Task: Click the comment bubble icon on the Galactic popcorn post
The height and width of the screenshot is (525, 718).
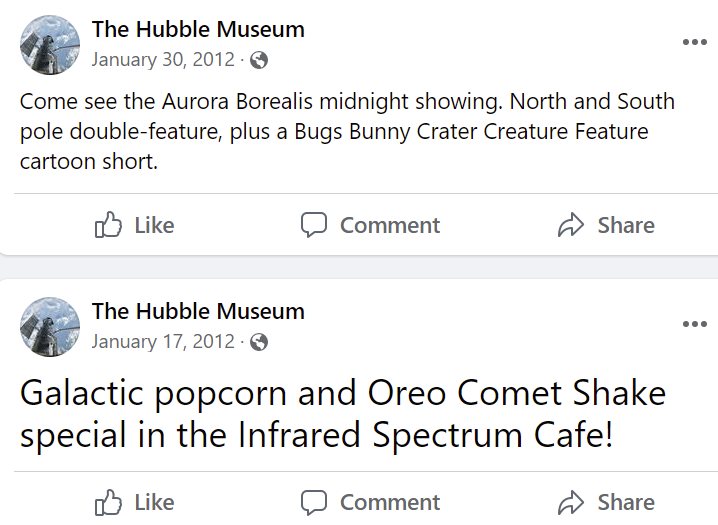Action: [314, 503]
